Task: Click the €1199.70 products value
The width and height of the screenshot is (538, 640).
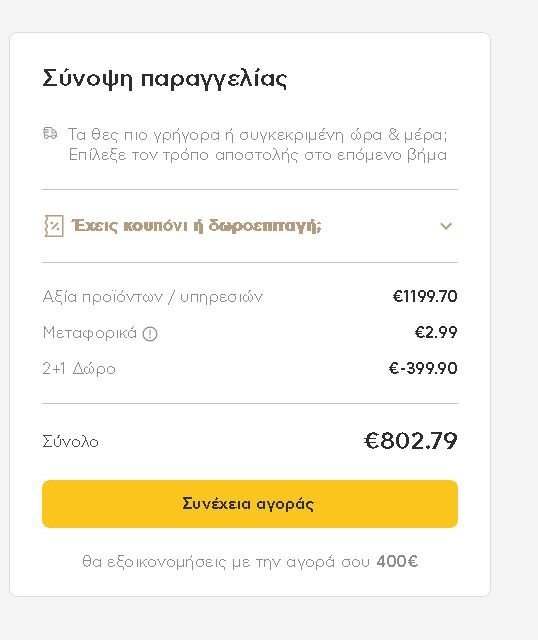Action: (425, 296)
